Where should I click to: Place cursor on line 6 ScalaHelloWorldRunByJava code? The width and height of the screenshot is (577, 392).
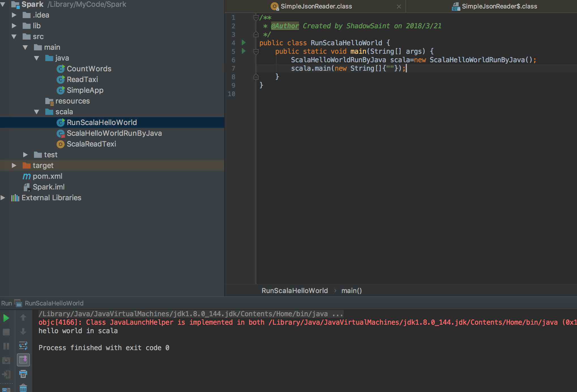pos(413,60)
